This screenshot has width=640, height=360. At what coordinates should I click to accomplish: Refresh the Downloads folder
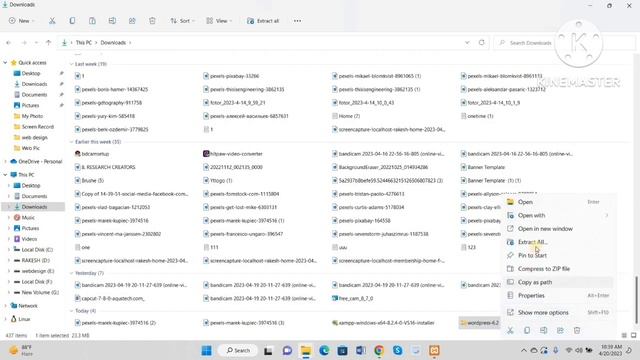click(x=482, y=42)
